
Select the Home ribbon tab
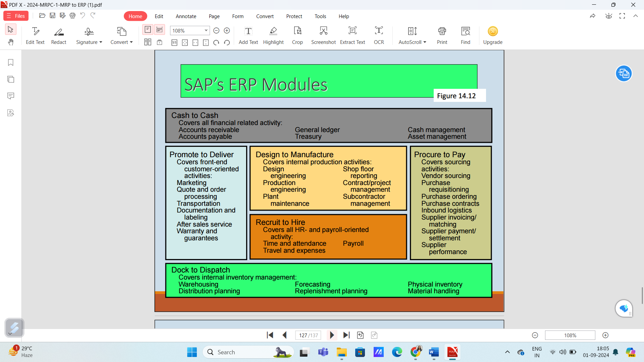tap(135, 16)
